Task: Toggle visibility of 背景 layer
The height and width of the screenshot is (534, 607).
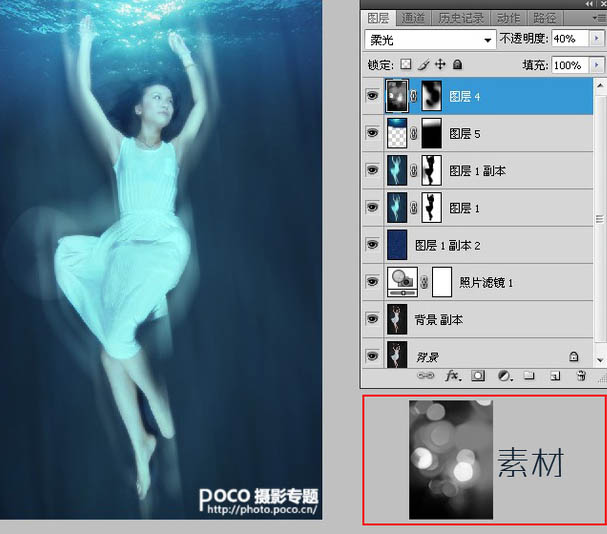Action: 372,355
